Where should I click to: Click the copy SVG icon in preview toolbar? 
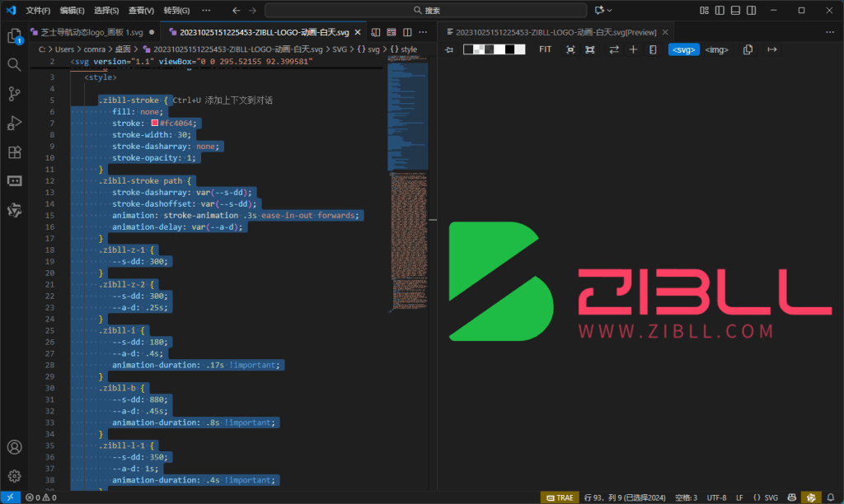point(746,49)
